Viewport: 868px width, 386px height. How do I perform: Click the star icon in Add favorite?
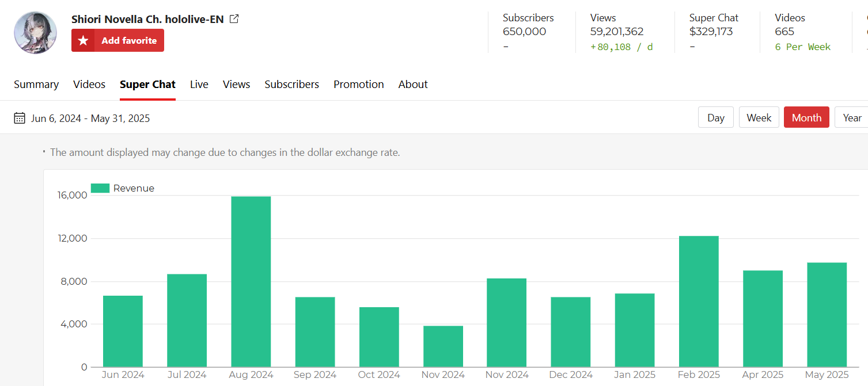84,41
